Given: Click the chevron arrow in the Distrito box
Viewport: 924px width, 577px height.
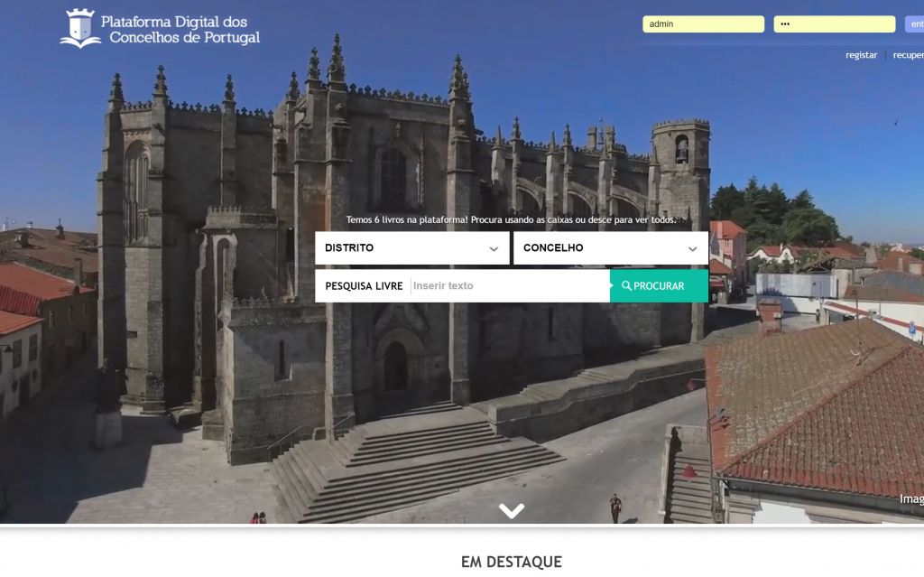Looking at the screenshot, I should click(x=494, y=249).
